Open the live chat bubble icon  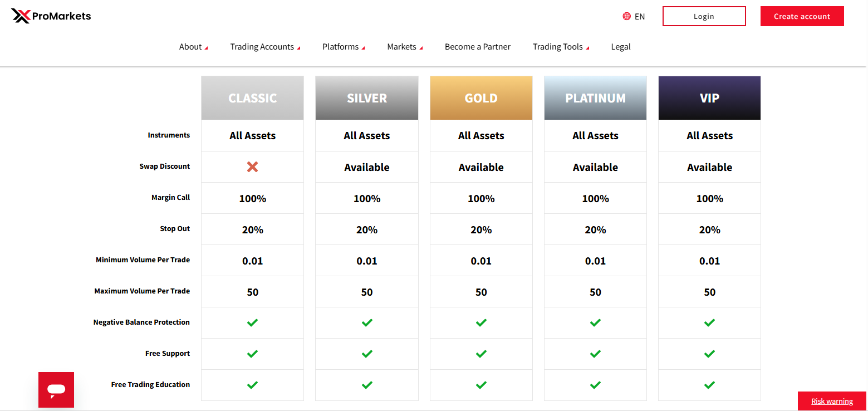tap(56, 390)
